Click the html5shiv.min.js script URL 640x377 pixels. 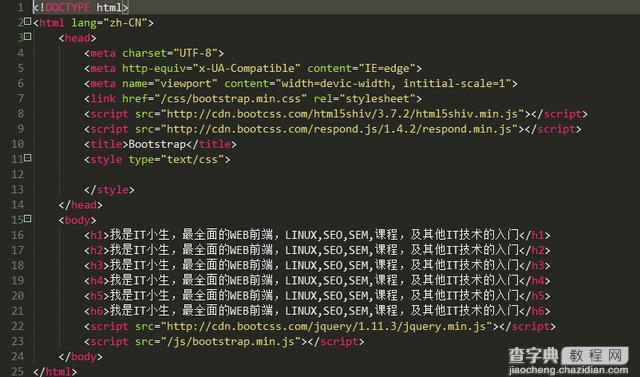click(342, 114)
